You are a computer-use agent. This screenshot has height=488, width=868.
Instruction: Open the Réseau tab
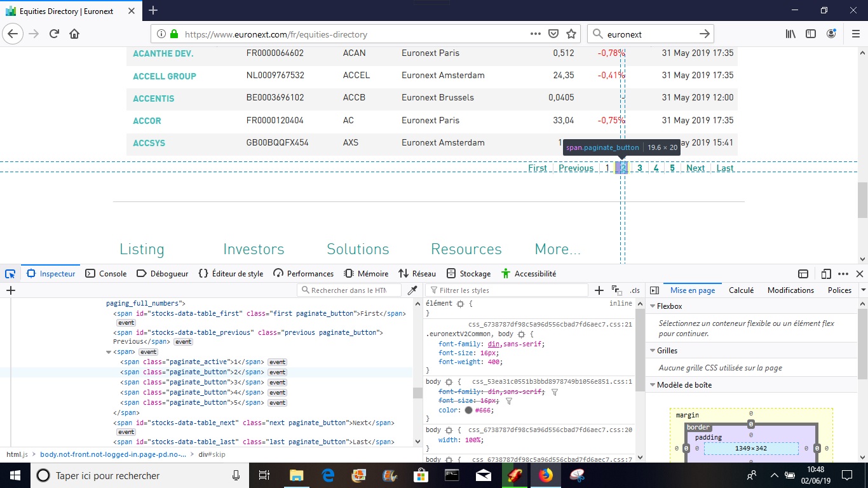(417, 274)
